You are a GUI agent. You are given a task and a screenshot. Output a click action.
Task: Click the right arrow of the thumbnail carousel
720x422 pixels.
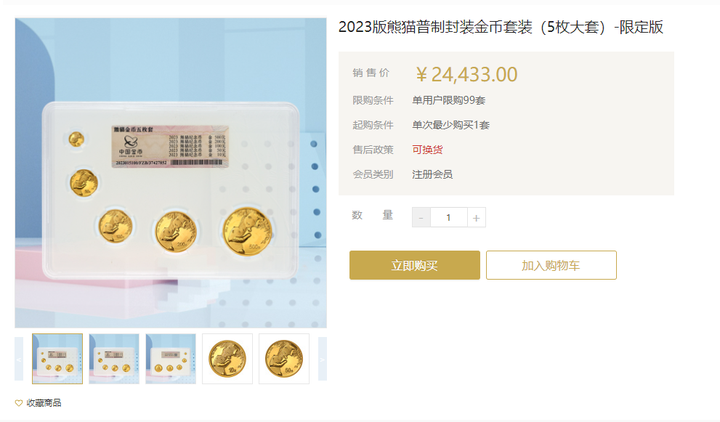[x=322, y=359]
